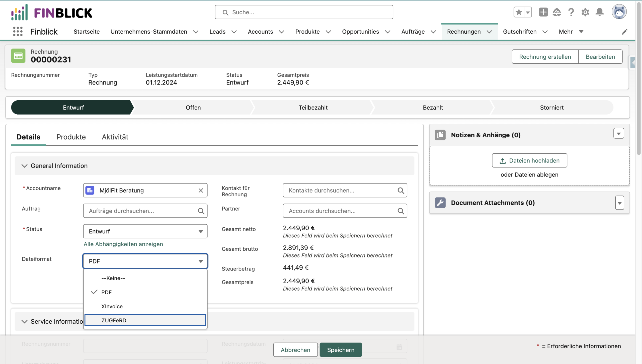Click the Speichern button
This screenshot has width=642, height=364.
coord(341,350)
